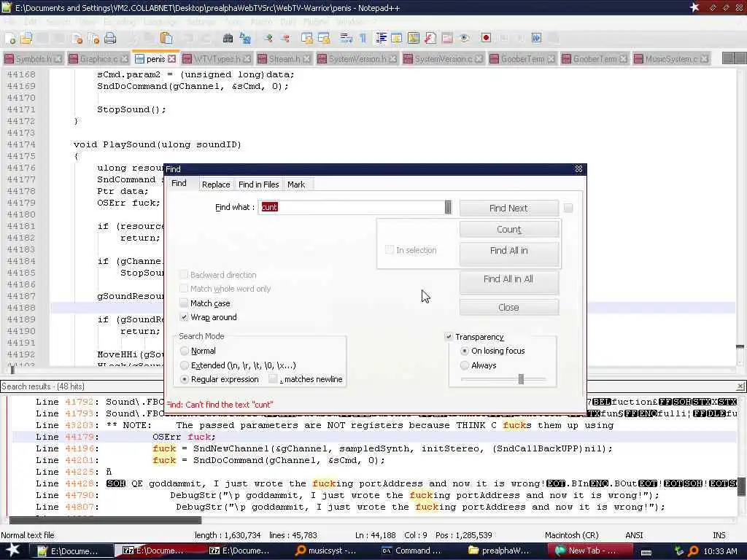The height and width of the screenshot is (560, 747).
Task: Click 'Macintosh (CR)' in status bar
Action: tap(572, 535)
